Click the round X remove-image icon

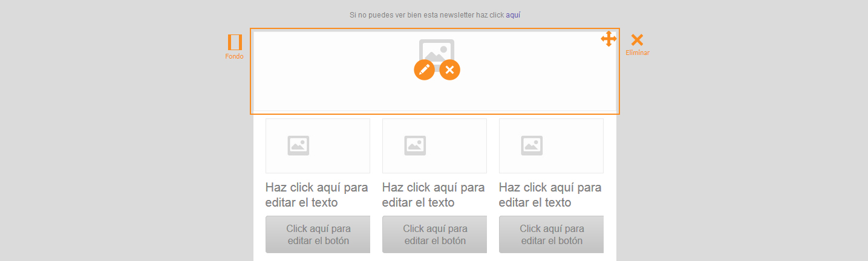tap(449, 70)
